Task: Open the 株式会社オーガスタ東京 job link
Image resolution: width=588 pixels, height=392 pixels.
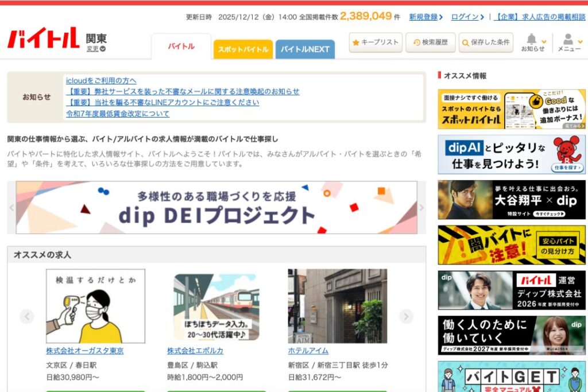Action: 84,351
